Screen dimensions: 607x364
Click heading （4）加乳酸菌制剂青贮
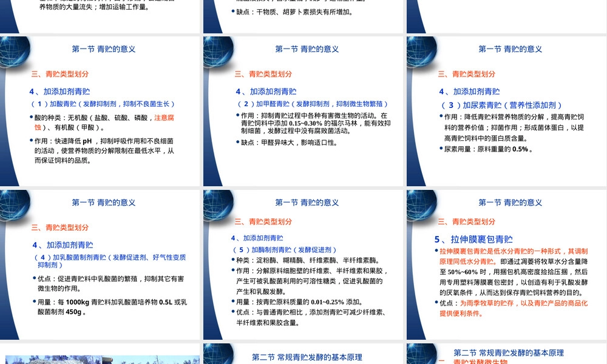click(x=110, y=261)
